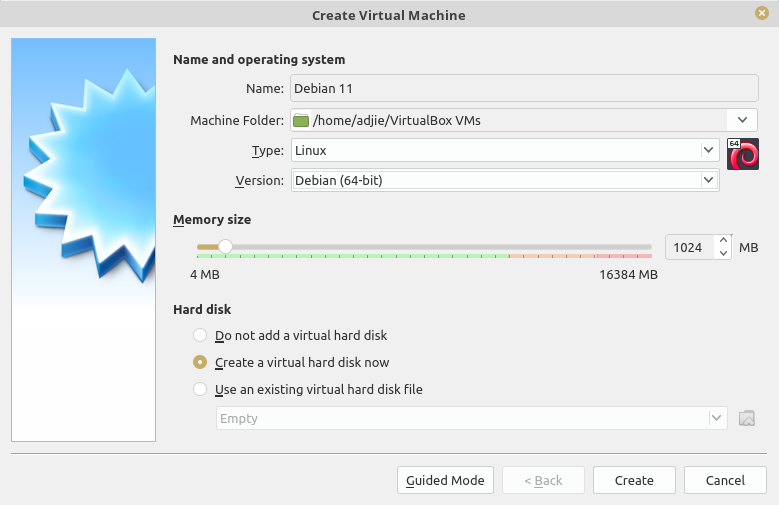Open the Type dropdown showing Linux
The width and height of the screenshot is (779, 505).
click(505, 150)
